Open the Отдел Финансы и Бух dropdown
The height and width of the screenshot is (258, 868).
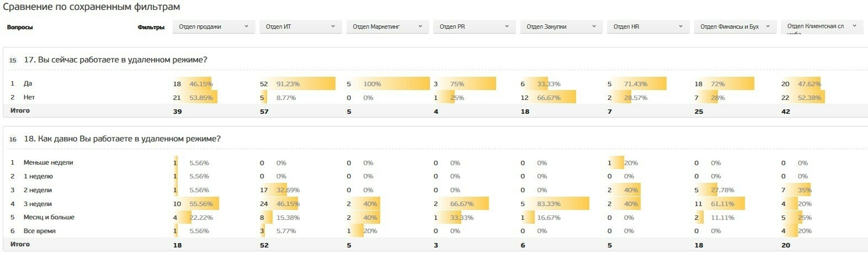735,27
